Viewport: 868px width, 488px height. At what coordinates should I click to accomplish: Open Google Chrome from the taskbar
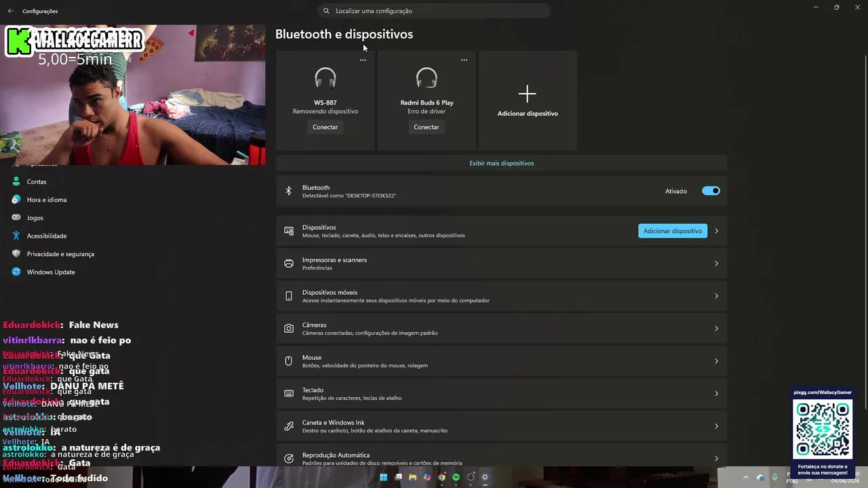click(441, 477)
